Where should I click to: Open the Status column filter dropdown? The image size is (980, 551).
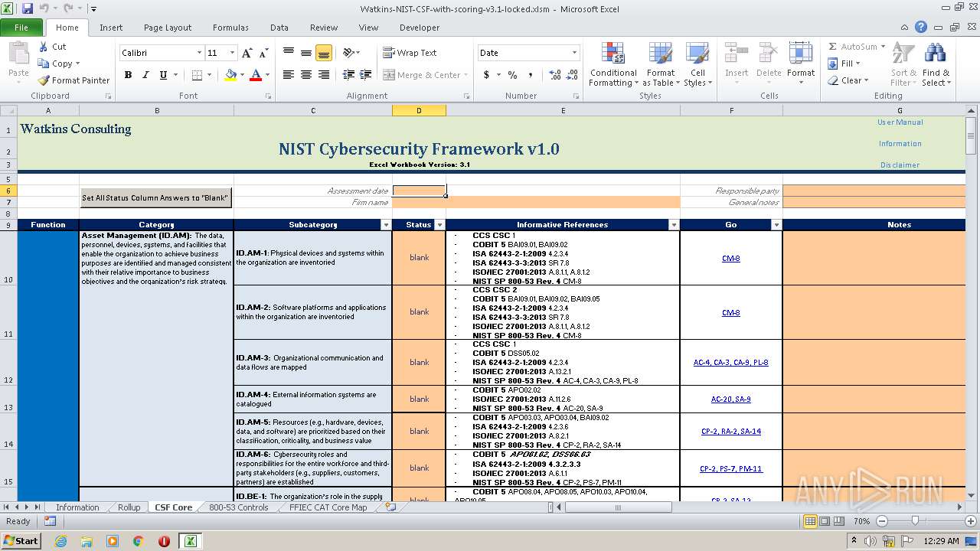point(439,225)
